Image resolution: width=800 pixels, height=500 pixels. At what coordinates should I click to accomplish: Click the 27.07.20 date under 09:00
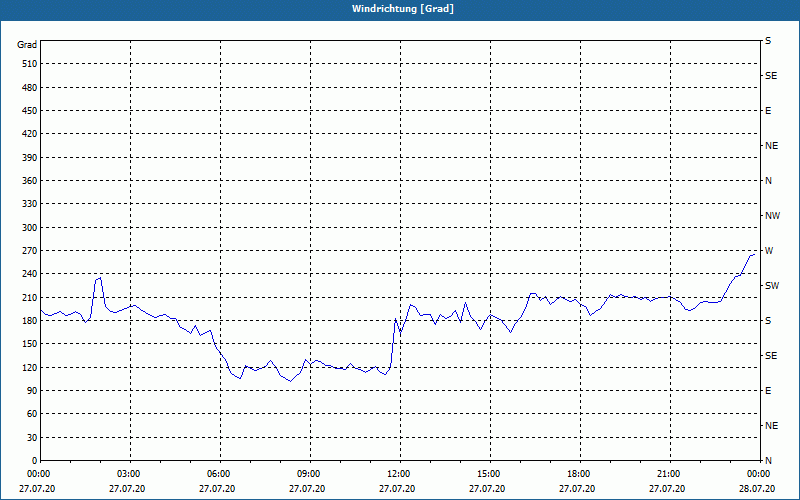click(307, 489)
